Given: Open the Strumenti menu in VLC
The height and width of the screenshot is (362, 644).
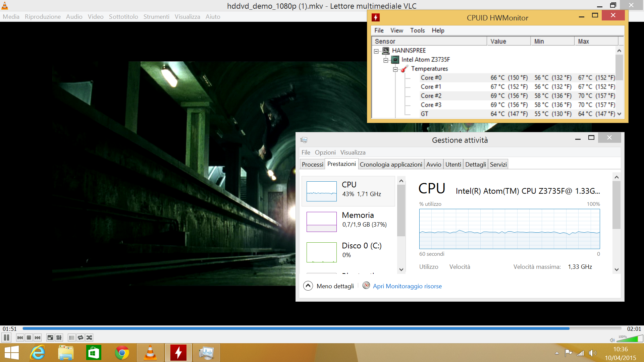Looking at the screenshot, I should coord(156,17).
